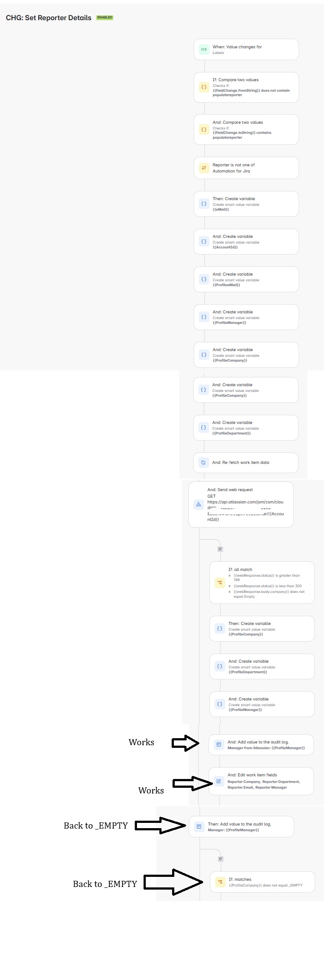This screenshot has width=324, height=980.
Task: Click the Manager: {{ProfileManager}} audit log text
Action: pyautogui.click(x=233, y=830)
